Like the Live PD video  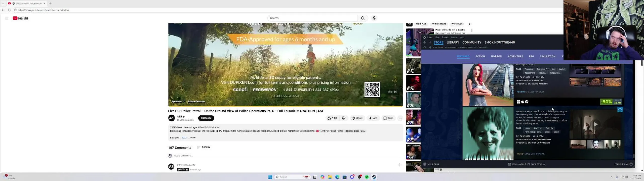[332, 118]
